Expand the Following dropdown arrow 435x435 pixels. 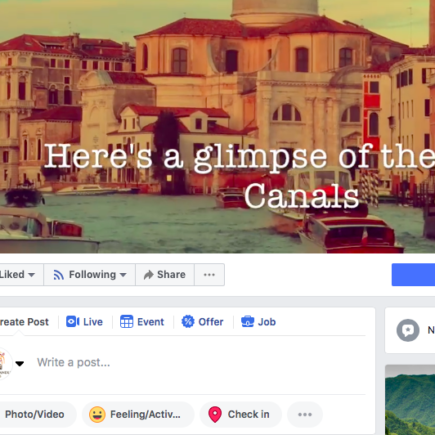pyautogui.click(x=123, y=275)
